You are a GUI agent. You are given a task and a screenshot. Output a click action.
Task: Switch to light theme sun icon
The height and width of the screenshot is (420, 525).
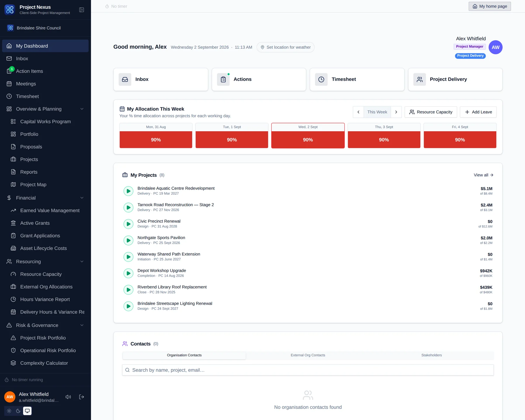coord(9,411)
